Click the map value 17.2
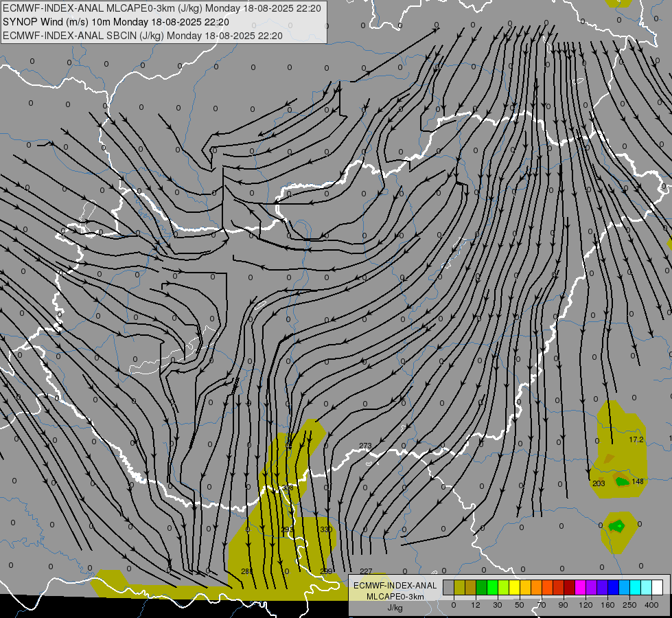This screenshot has width=672, height=618. 636,439
